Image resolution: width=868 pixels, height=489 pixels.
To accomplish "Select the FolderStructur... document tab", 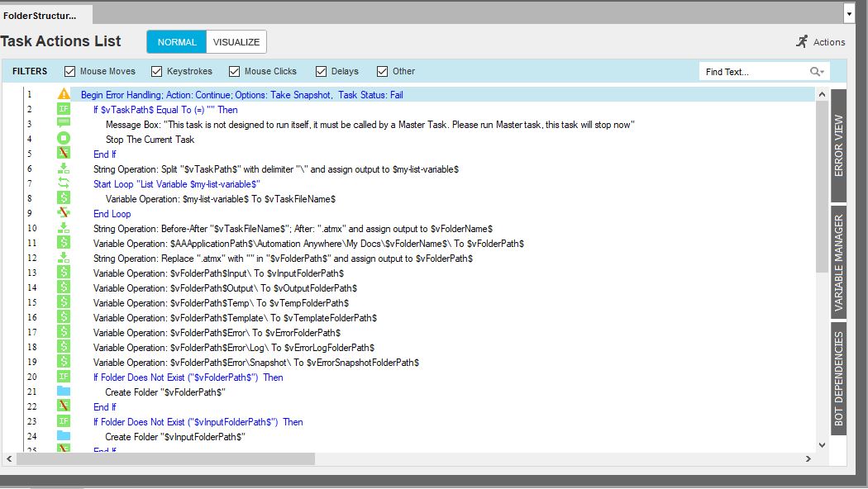I will tap(41, 15).
